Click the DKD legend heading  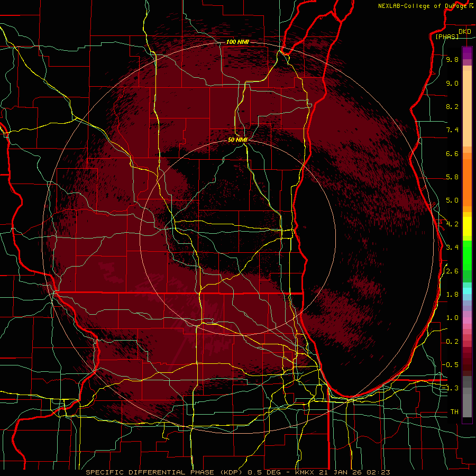464,31
